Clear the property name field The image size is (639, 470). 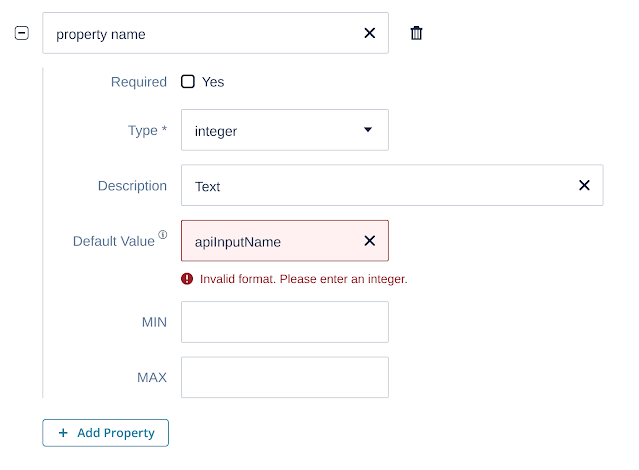click(x=369, y=33)
